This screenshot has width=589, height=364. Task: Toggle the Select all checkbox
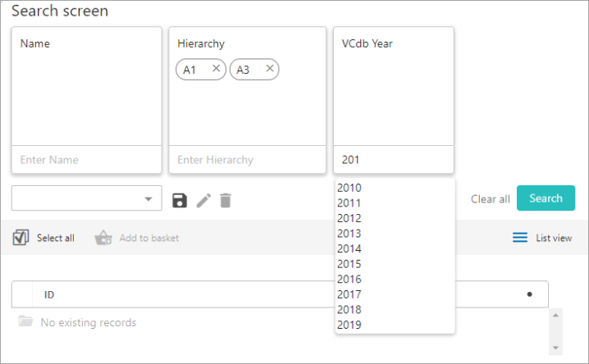pyautogui.click(x=21, y=238)
